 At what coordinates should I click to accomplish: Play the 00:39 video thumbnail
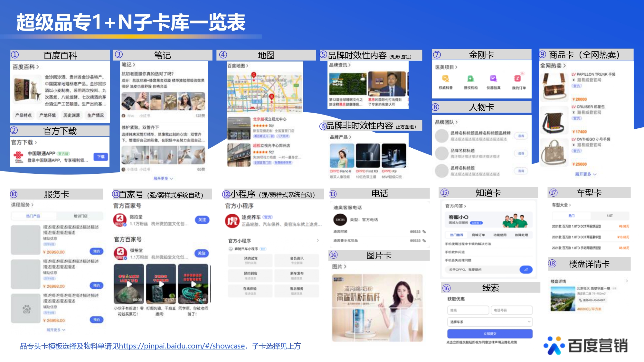(x=129, y=284)
